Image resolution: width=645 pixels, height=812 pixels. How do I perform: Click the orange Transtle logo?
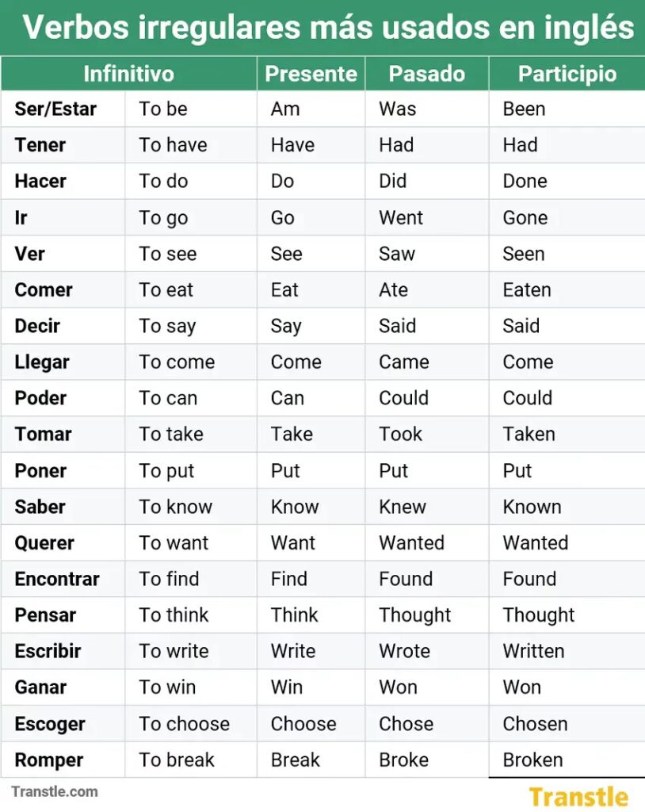point(578,796)
